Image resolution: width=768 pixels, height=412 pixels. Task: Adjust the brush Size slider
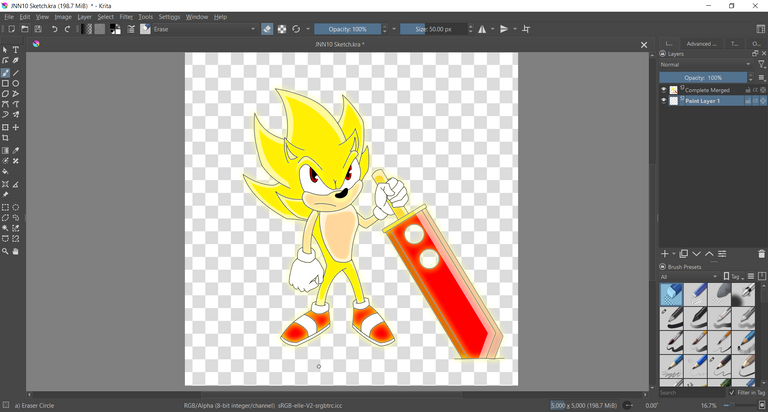(433, 29)
